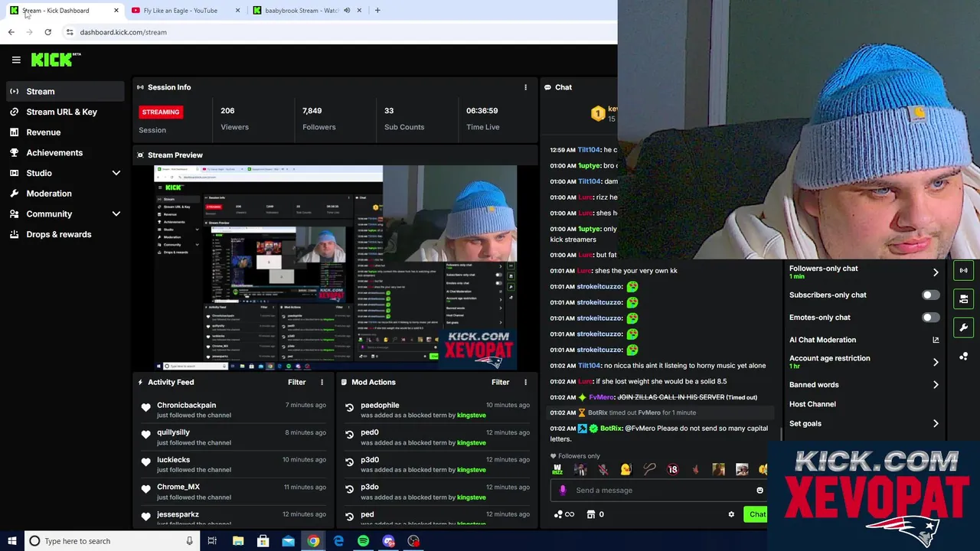Expand Set goals option
Viewport: 980px width, 551px height.
[936, 423]
